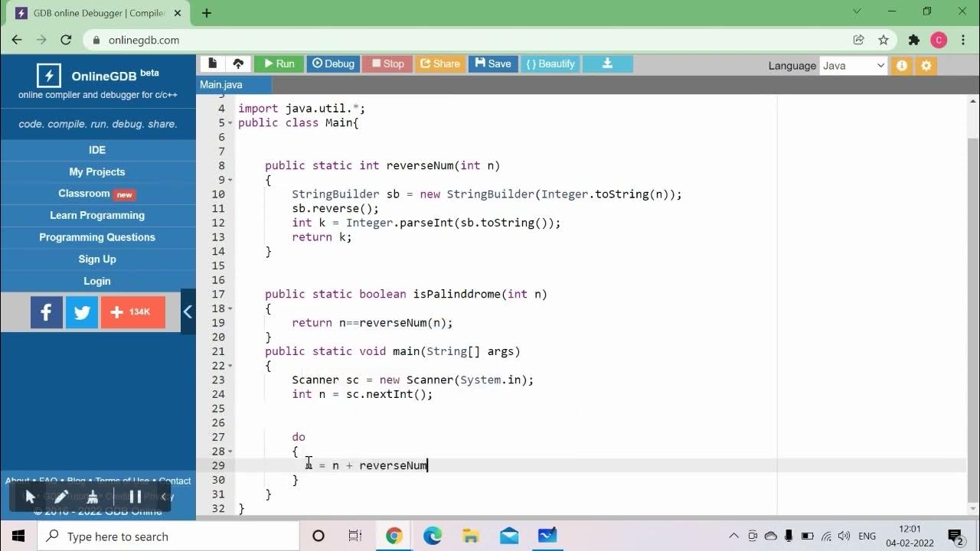
Task: Open the Windows Start menu
Action: pos(18,536)
